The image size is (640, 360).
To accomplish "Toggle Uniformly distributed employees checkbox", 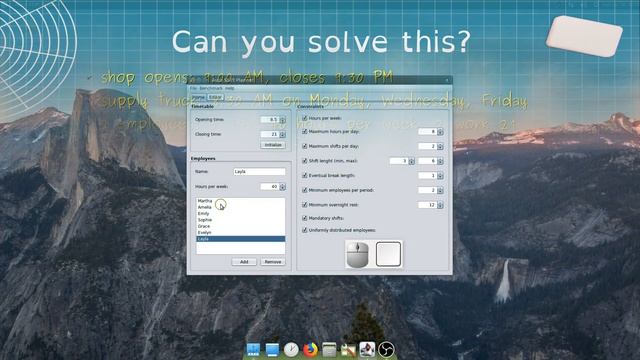I will click(304, 230).
